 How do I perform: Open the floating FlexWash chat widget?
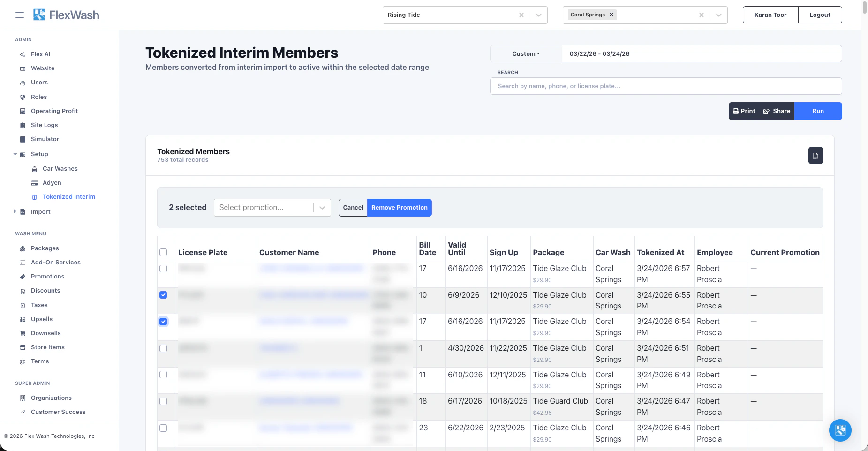(840, 430)
